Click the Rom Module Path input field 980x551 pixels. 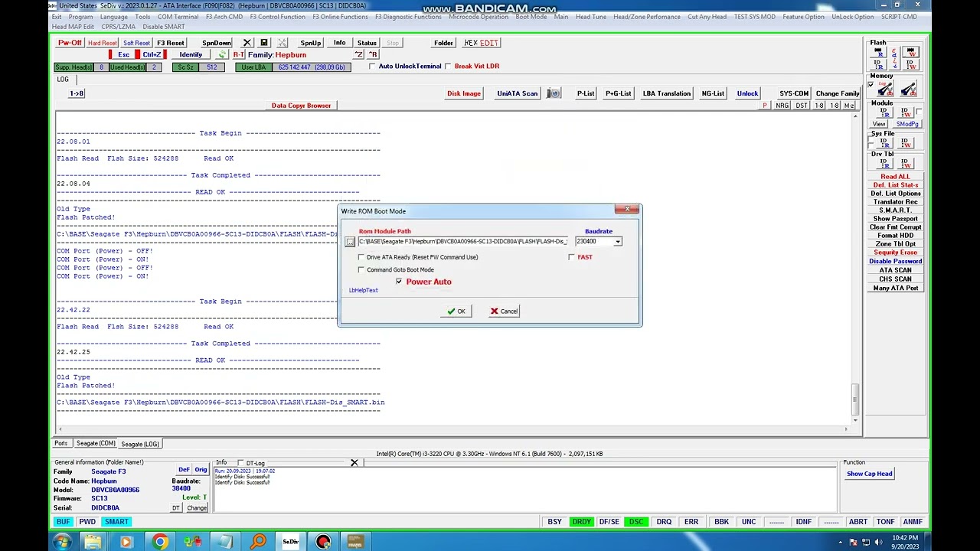point(463,242)
